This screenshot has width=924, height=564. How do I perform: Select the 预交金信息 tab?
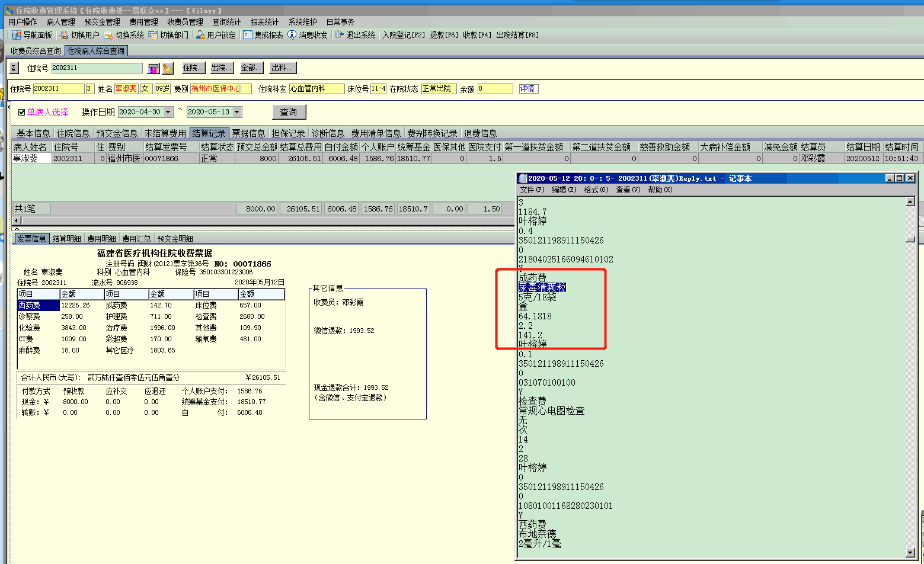click(x=117, y=133)
